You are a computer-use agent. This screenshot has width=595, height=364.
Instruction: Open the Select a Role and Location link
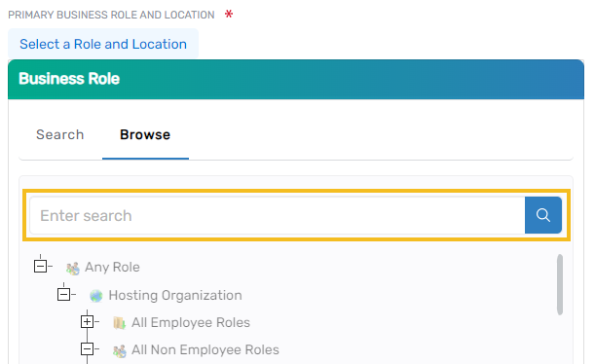pos(103,44)
